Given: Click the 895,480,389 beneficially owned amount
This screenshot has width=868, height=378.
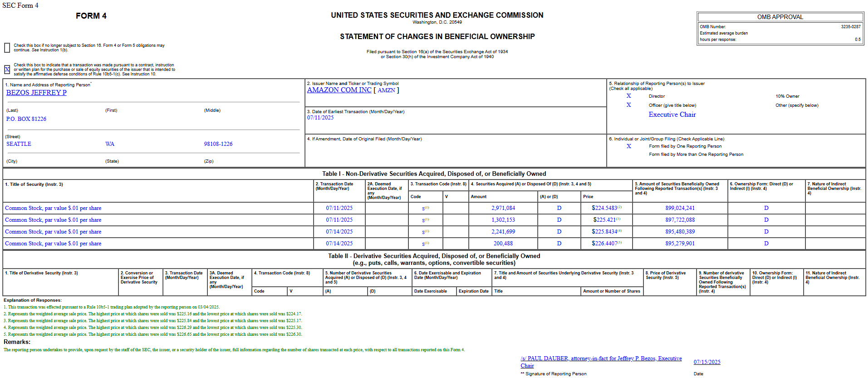Looking at the screenshot, I should [680, 232].
